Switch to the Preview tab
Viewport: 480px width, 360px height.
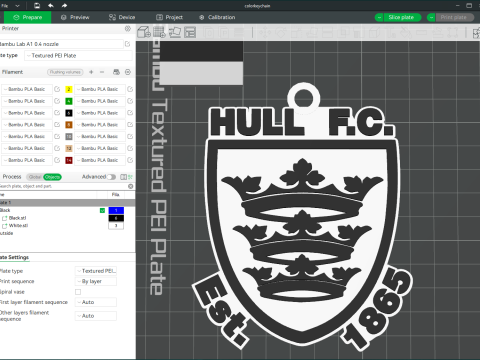[x=75, y=17]
